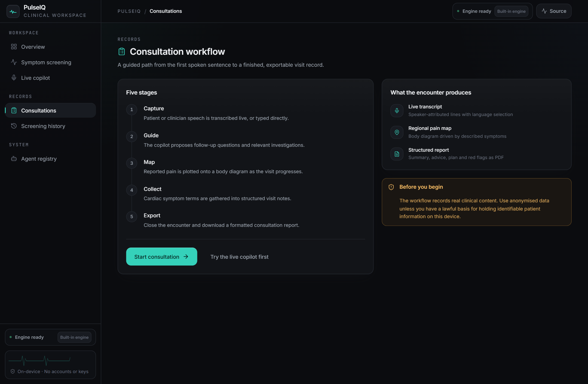
Task: Select stage number 4 Collect circle
Action: (131, 190)
